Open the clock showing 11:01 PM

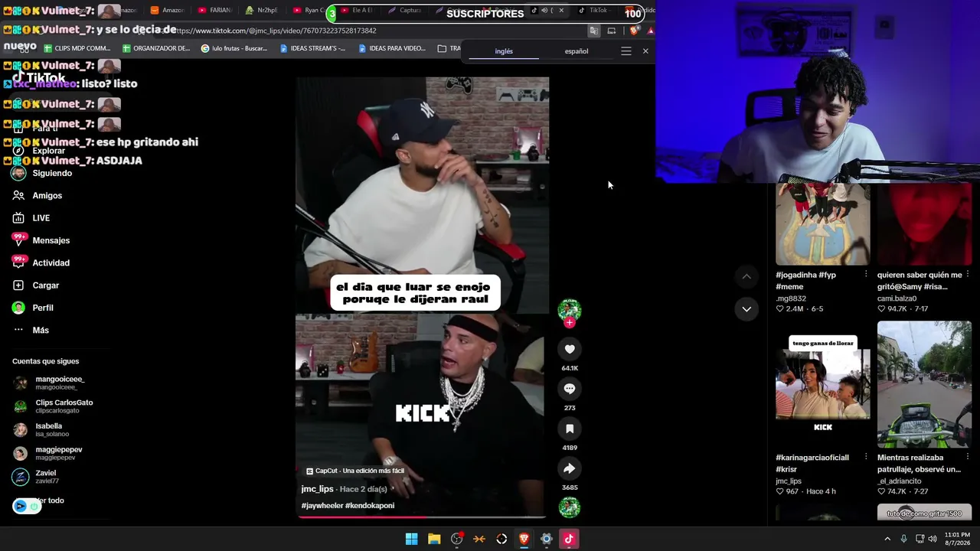coord(957,539)
